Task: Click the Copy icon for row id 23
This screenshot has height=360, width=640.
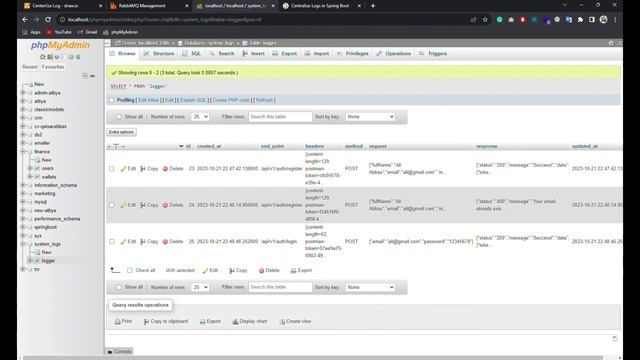Action: [143, 169]
